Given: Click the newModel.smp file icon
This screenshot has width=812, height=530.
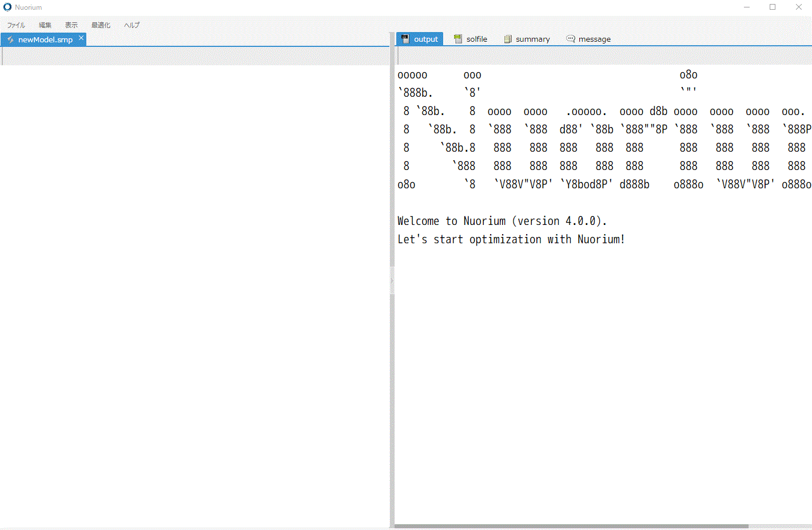Looking at the screenshot, I should [10, 39].
